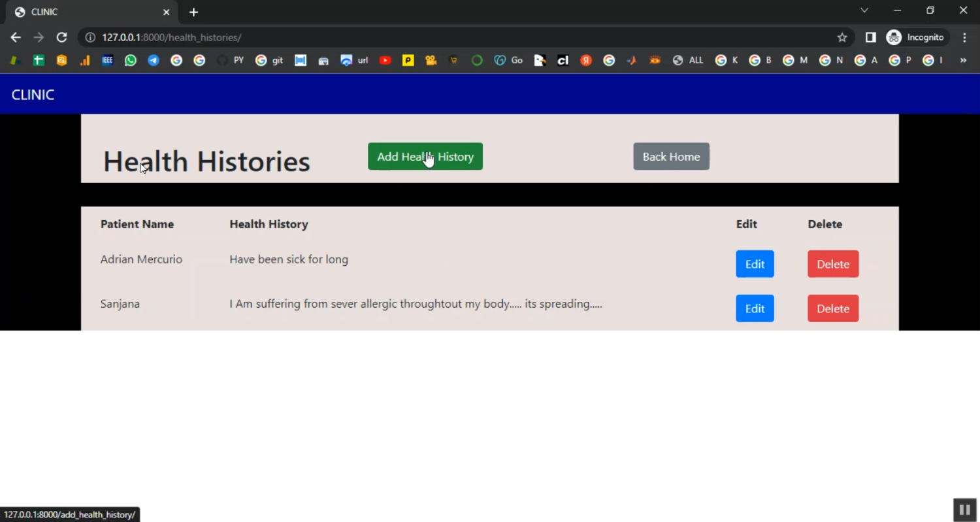Click Add Health History button
980x522 pixels.
coord(425,156)
